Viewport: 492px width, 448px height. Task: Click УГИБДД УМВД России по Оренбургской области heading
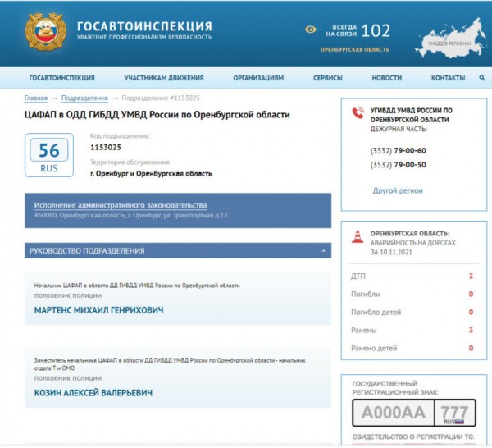coord(411,115)
